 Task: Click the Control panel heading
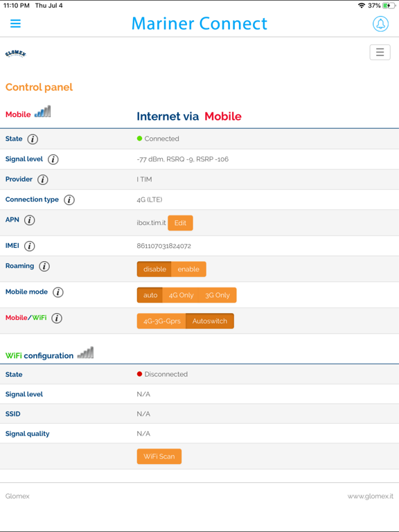pyautogui.click(x=39, y=87)
